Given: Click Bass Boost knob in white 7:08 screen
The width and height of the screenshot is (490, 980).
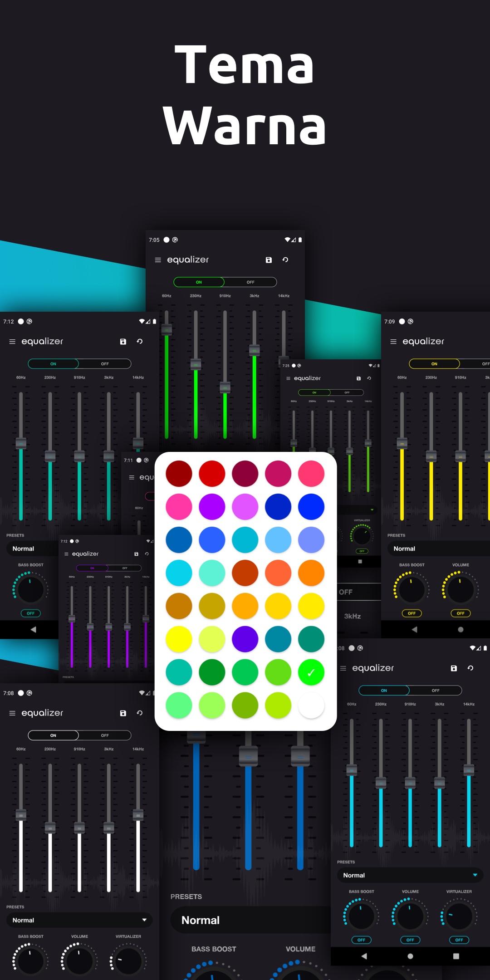Looking at the screenshot, I should point(30,960).
